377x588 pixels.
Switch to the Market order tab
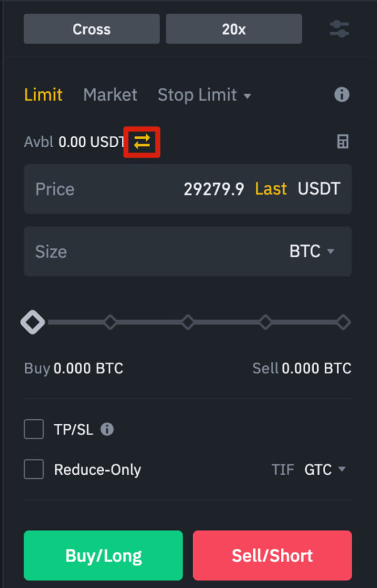point(110,95)
